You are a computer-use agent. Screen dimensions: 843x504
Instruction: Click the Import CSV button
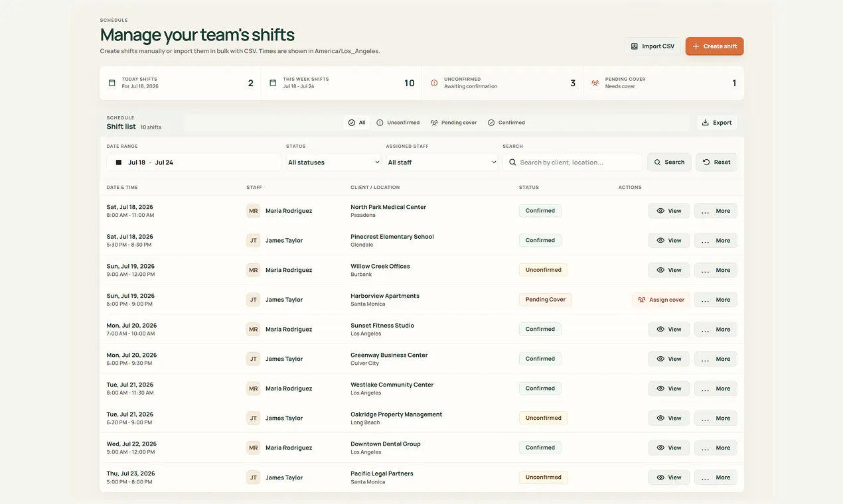pyautogui.click(x=652, y=46)
